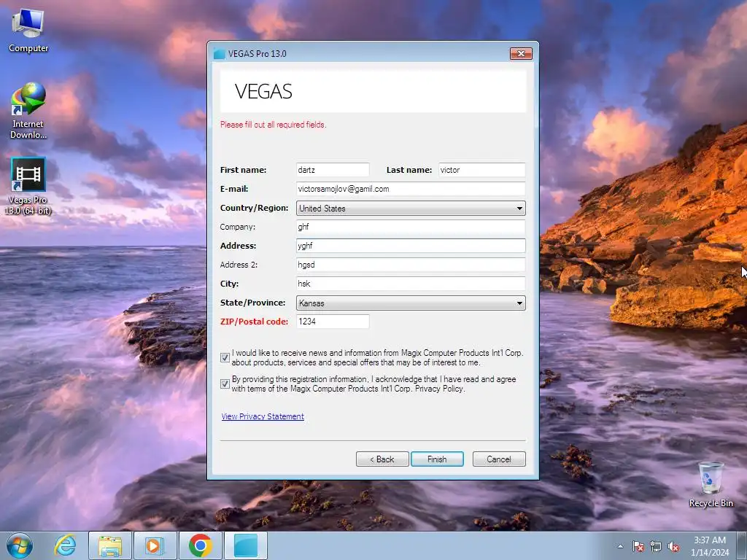Click into the First name field
This screenshot has width=747, height=560.
point(333,170)
